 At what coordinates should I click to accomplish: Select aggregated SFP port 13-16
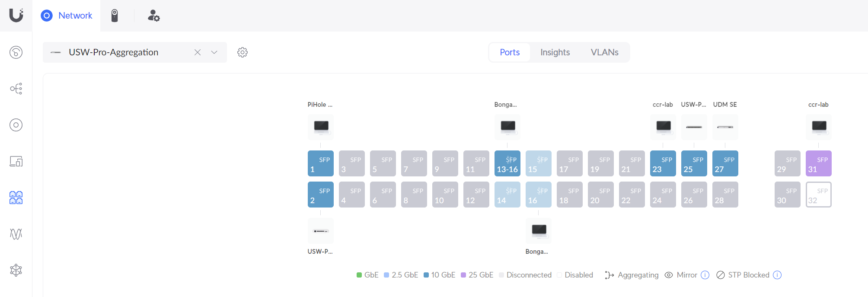click(x=507, y=163)
